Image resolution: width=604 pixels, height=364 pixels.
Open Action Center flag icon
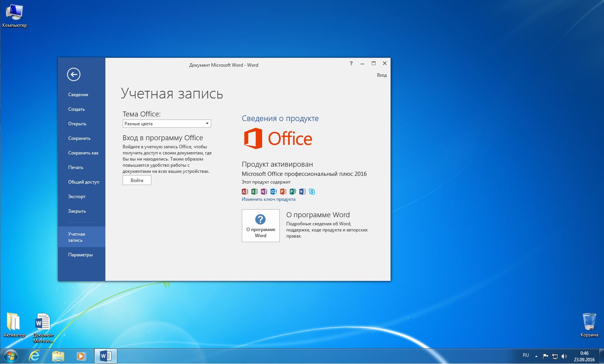point(545,356)
